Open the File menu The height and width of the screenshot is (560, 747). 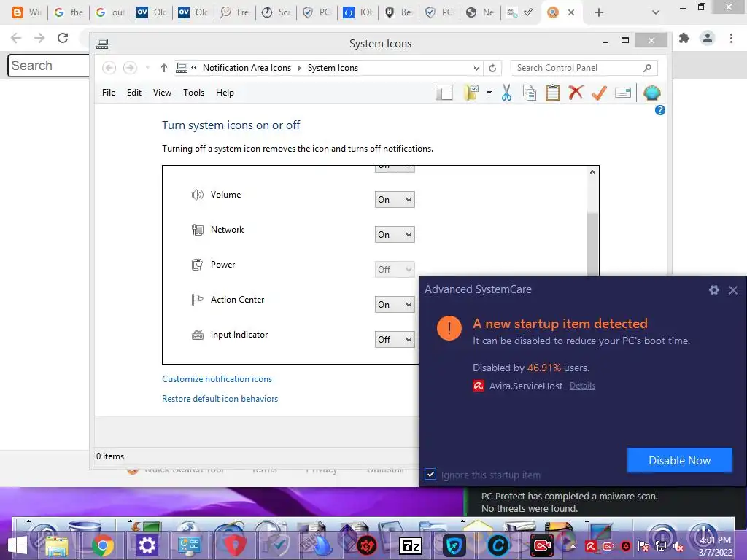coord(109,93)
